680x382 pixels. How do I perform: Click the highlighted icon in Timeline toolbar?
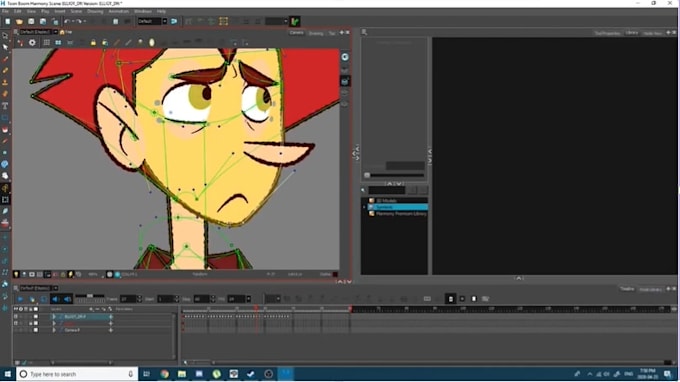tap(451, 299)
